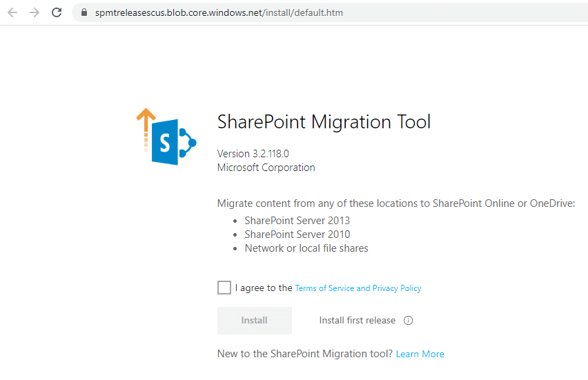Screen dimensions: 588x380
Task: Click New to the SharePoint Migration tool text
Action: tap(305, 354)
